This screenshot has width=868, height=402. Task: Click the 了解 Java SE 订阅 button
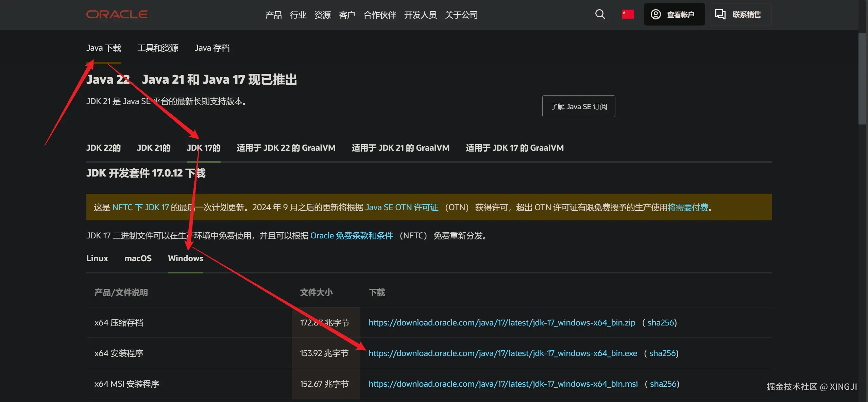(x=578, y=106)
